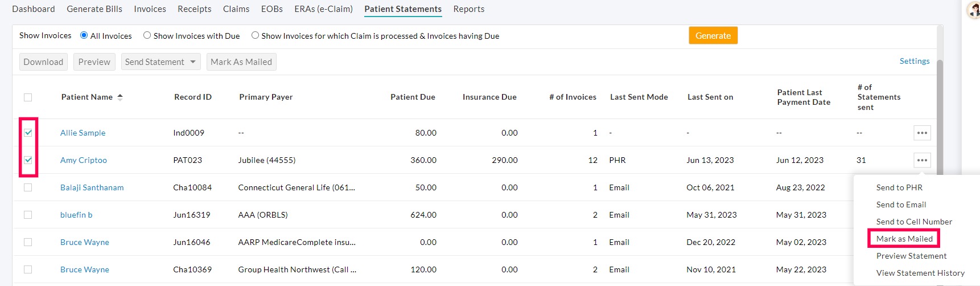Open the three-dot menu for Amy Criptoo
Viewport: 980px width, 286px height.
pos(922,160)
